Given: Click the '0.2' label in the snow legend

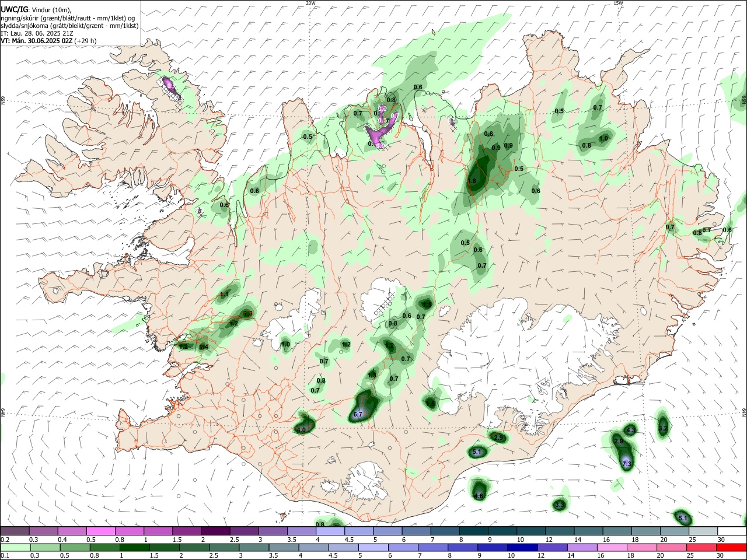Looking at the screenshot, I should [x=5, y=540].
